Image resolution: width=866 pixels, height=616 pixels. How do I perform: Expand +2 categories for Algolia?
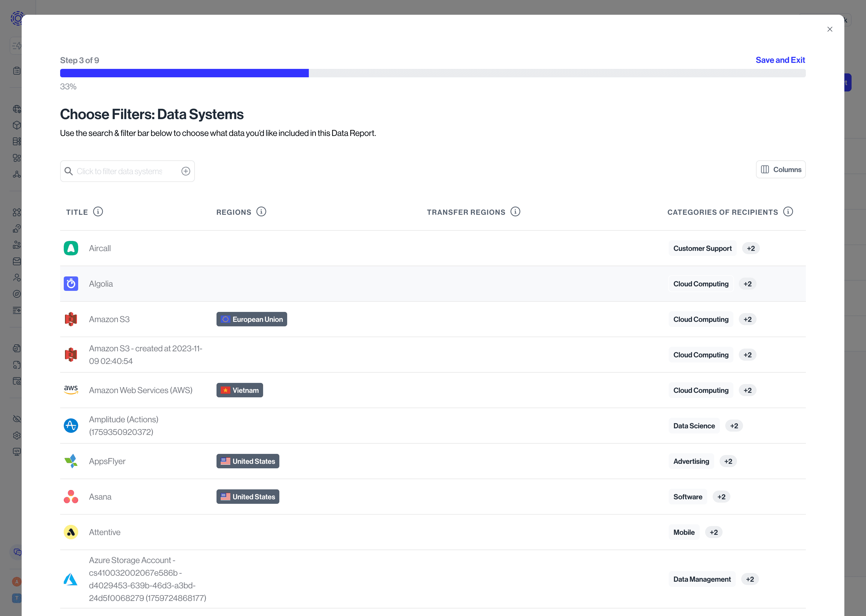[x=747, y=284]
